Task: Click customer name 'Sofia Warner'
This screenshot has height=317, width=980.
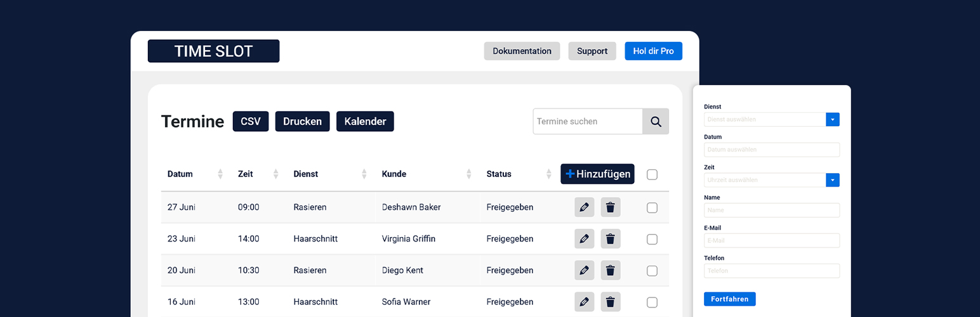Action: (406, 302)
